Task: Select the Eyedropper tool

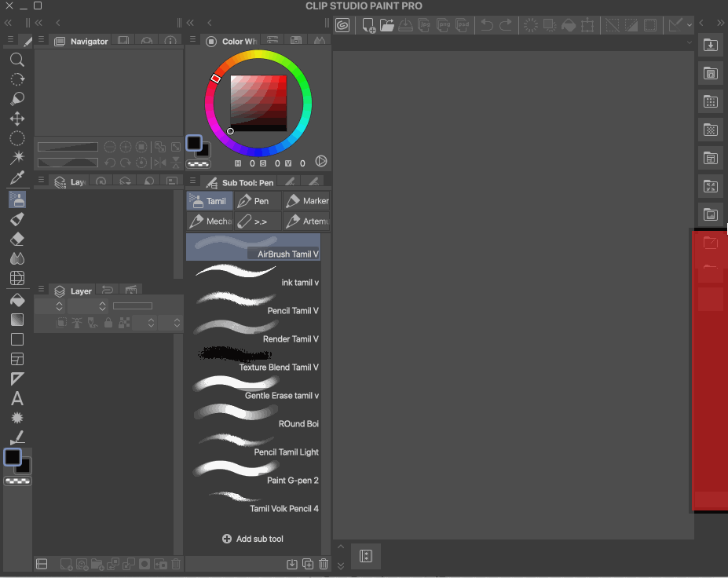Action: 16,178
